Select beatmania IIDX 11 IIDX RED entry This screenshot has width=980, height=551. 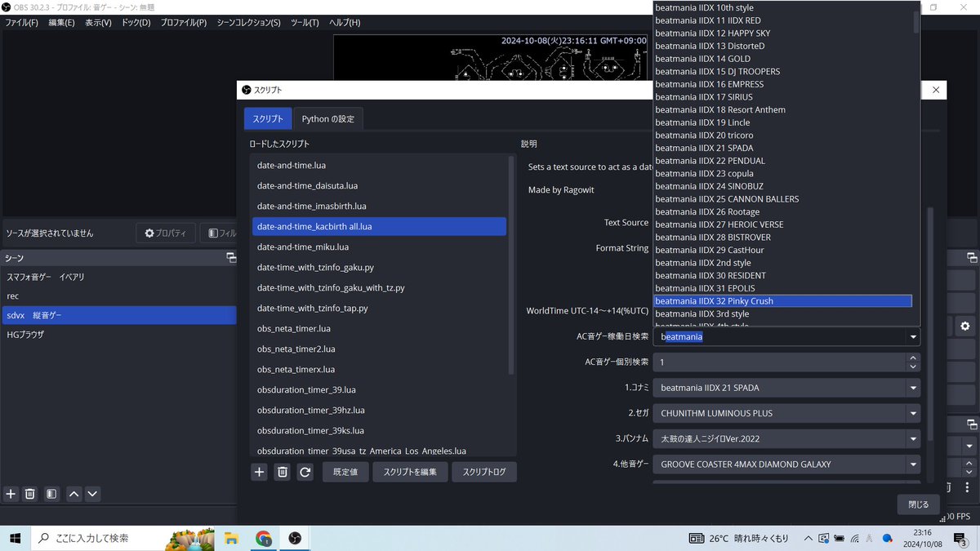[782, 20]
